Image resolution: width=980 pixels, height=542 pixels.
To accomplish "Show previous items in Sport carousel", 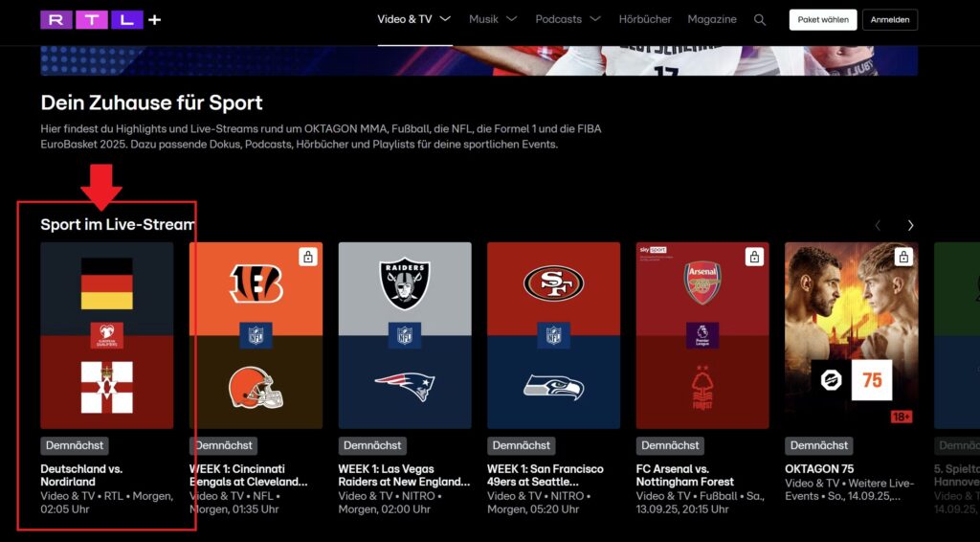I will click(x=878, y=225).
